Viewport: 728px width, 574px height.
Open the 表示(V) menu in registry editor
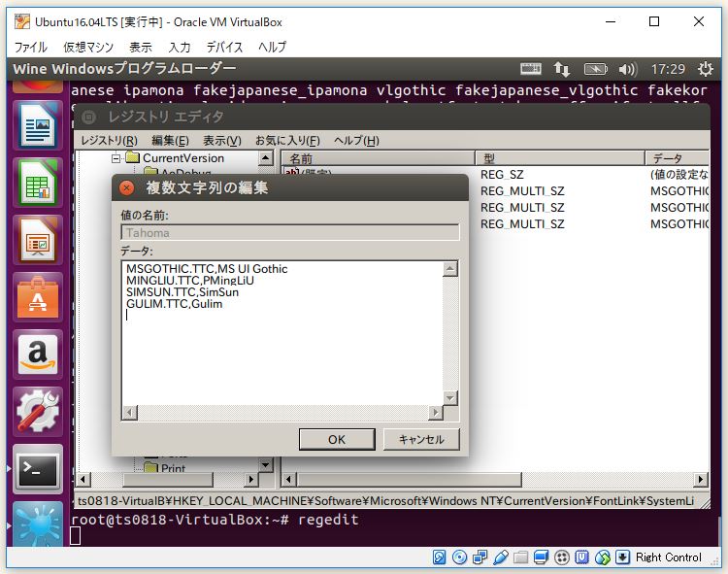coord(222,140)
